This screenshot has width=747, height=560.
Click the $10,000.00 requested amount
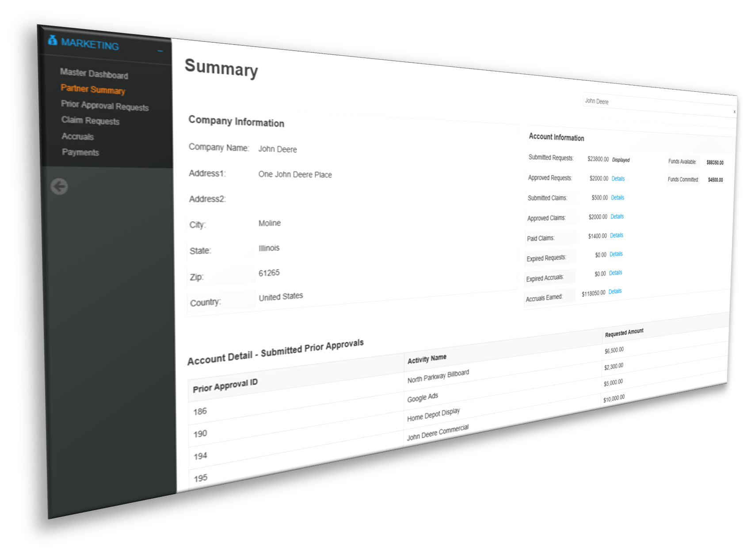[614, 399]
